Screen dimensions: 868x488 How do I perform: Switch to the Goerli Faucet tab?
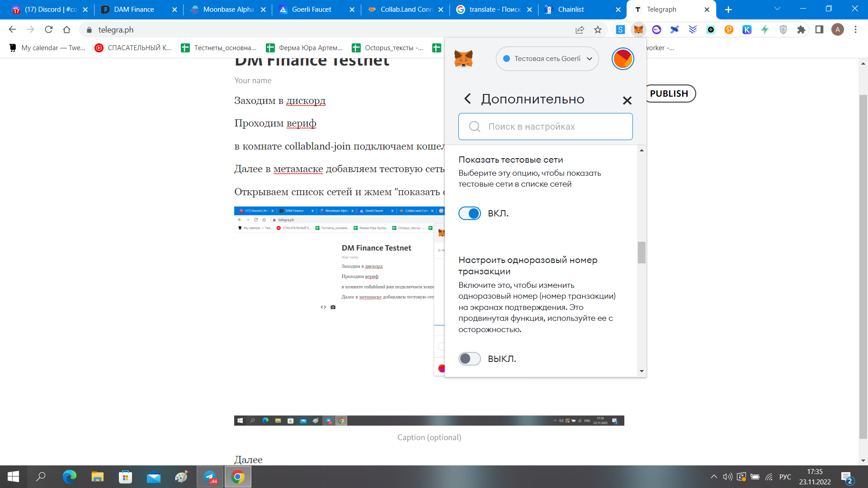coord(311,9)
